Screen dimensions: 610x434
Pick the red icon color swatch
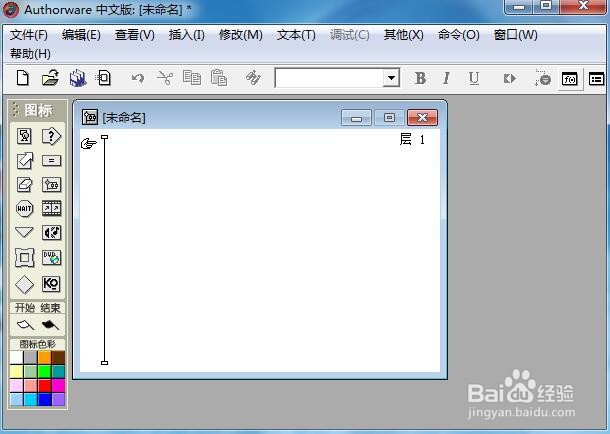[44, 385]
